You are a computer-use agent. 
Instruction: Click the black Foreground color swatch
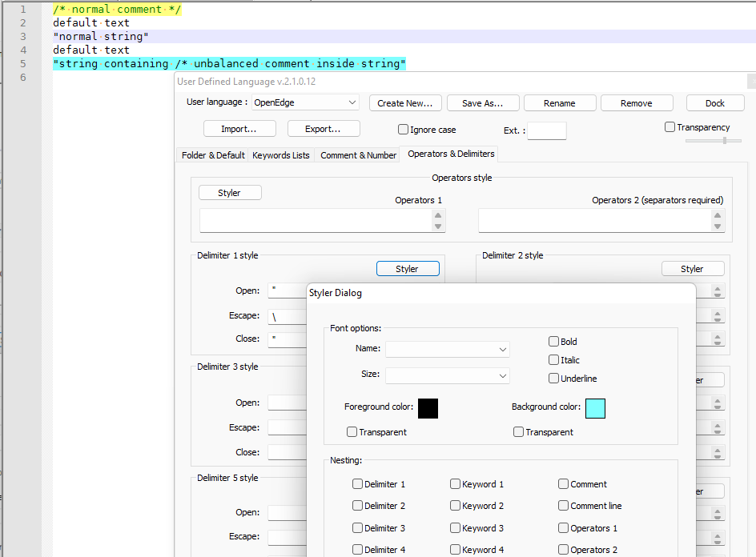[x=428, y=408]
